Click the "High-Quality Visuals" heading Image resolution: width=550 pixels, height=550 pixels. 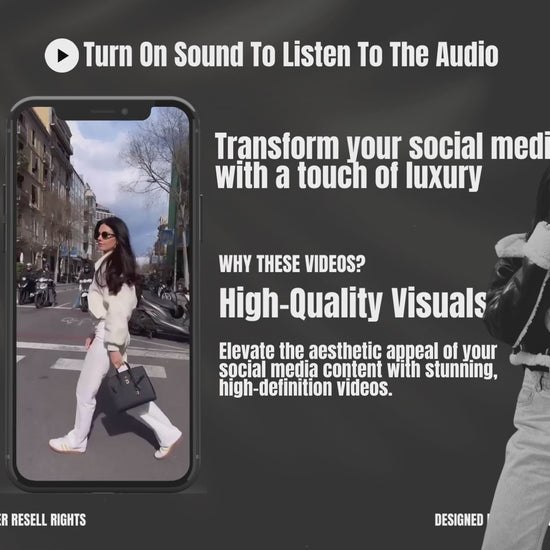point(353,303)
